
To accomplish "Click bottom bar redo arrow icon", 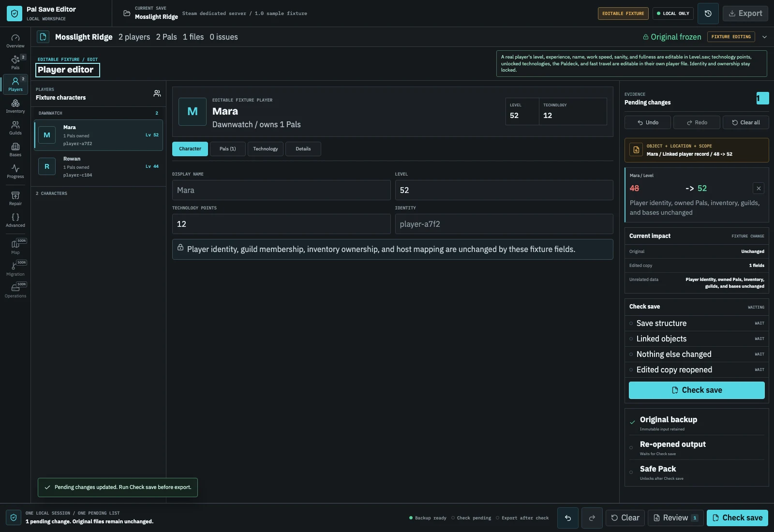I will point(592,518).
